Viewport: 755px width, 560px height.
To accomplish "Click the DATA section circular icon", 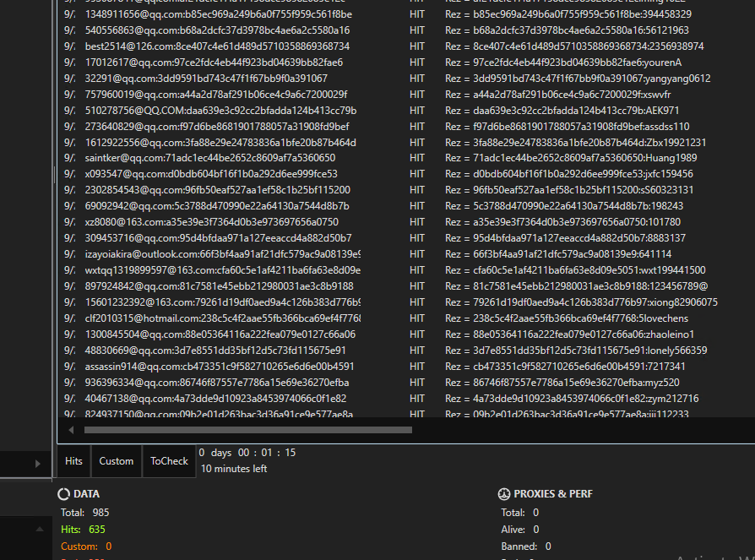I will [x=63, y=494].
